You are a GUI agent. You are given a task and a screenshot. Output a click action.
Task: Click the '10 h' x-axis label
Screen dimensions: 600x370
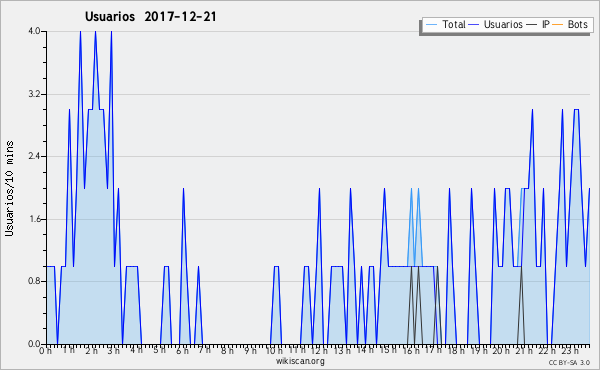pos(274,350)
